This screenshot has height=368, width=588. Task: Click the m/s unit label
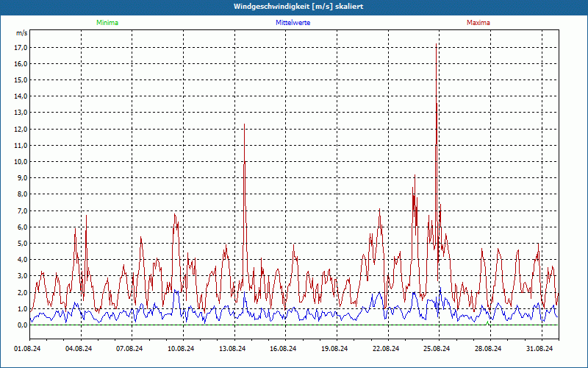point(22,33)
